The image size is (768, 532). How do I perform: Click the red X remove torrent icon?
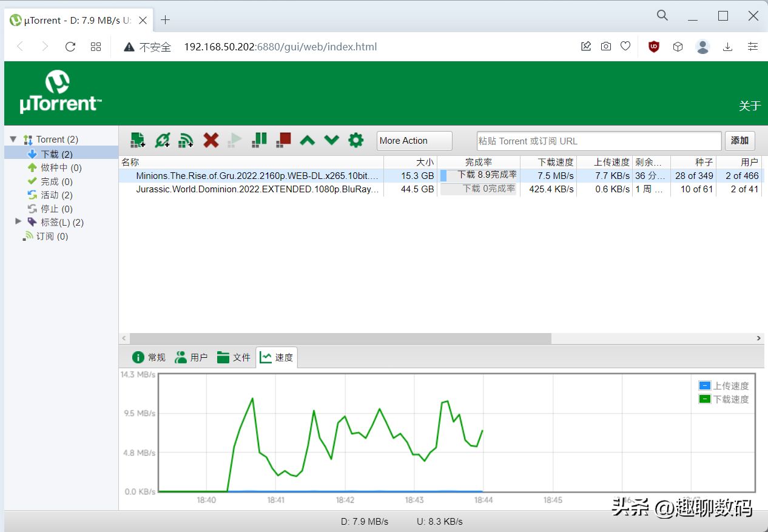pos(211,140)
